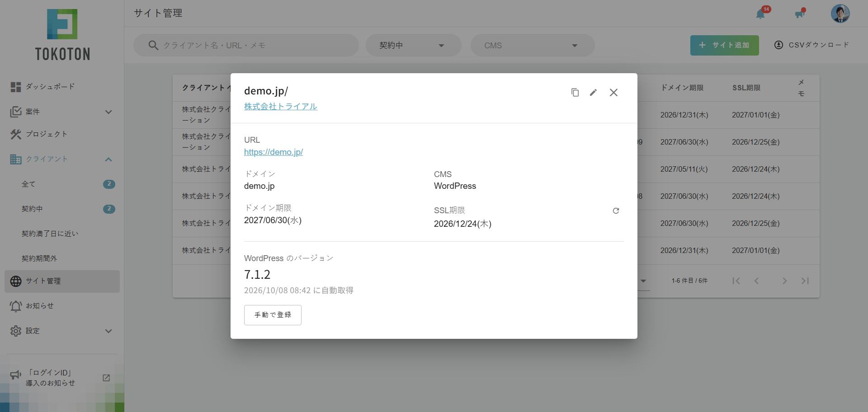Open the https://demo.jp/ URL link

click(x=274, y=152)
